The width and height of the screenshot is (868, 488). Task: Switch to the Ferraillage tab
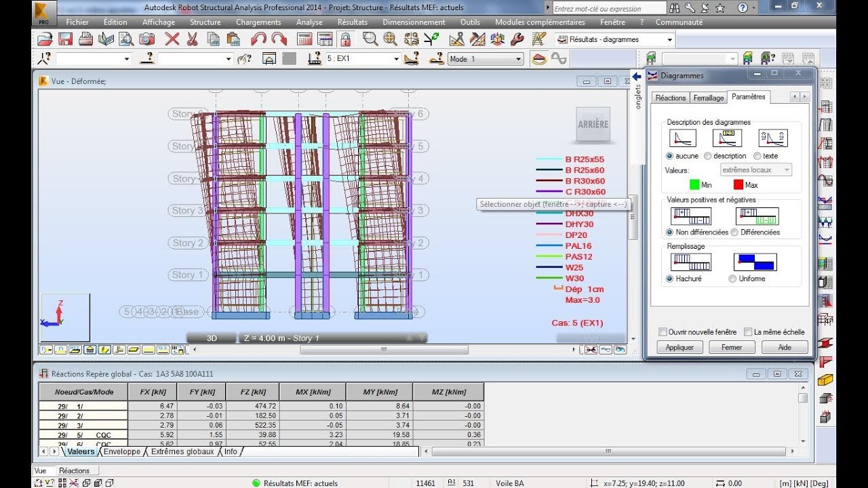(x=709, y=98)
